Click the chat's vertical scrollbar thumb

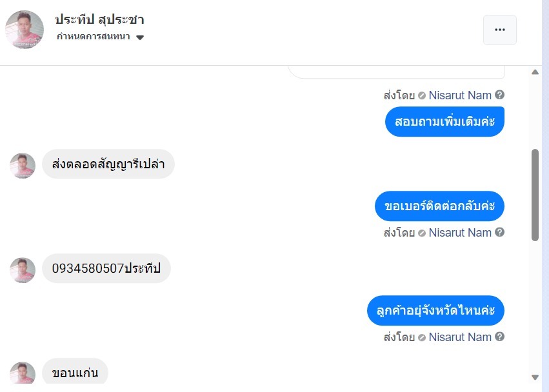point(535,195)
